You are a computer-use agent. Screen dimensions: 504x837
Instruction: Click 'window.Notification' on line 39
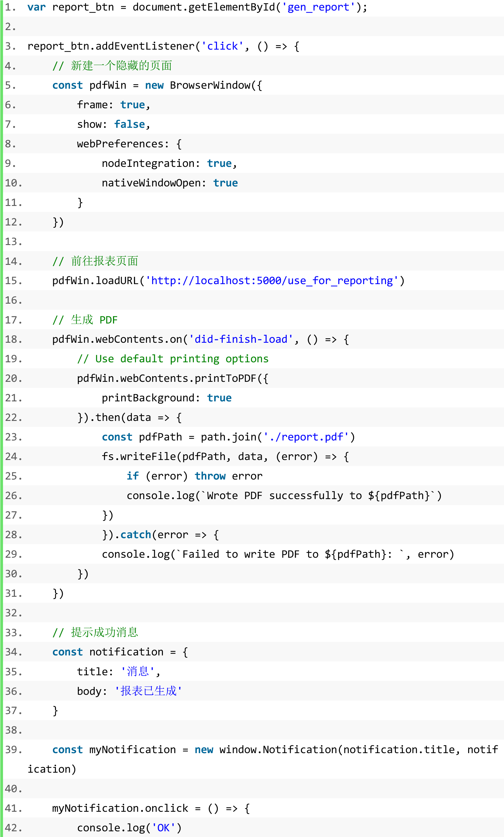pos(278,750)
